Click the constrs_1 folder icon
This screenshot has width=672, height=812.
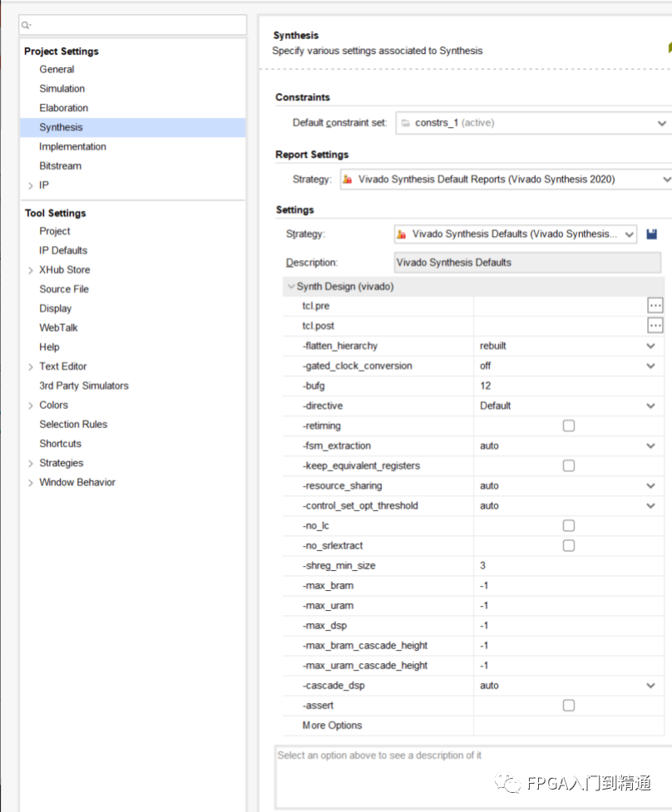point(406,123)
